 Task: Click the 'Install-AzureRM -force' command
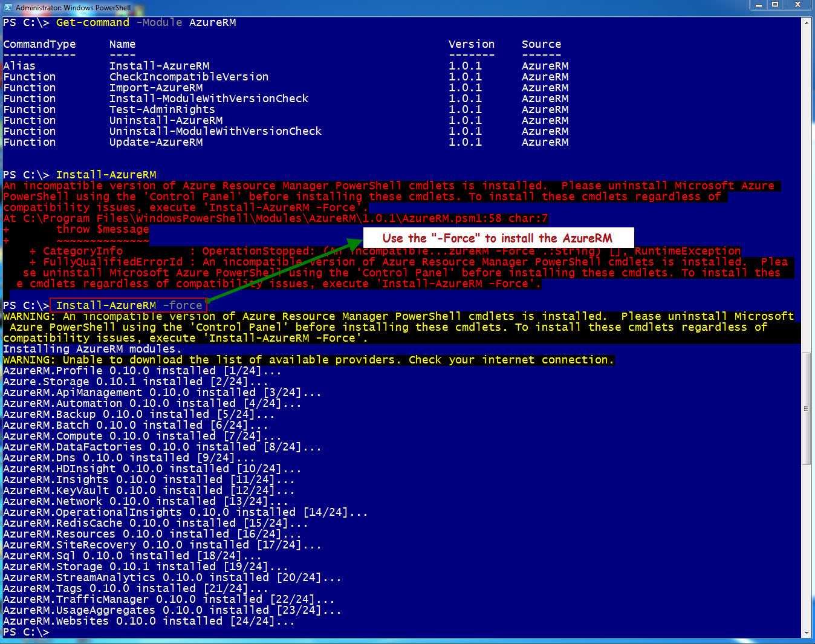click(x=129, y=305)
